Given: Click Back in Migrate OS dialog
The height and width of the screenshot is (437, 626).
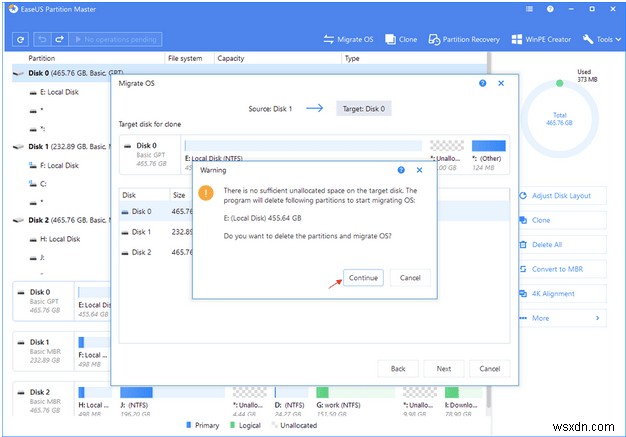Looking at the screenshot, I should 398,369.
